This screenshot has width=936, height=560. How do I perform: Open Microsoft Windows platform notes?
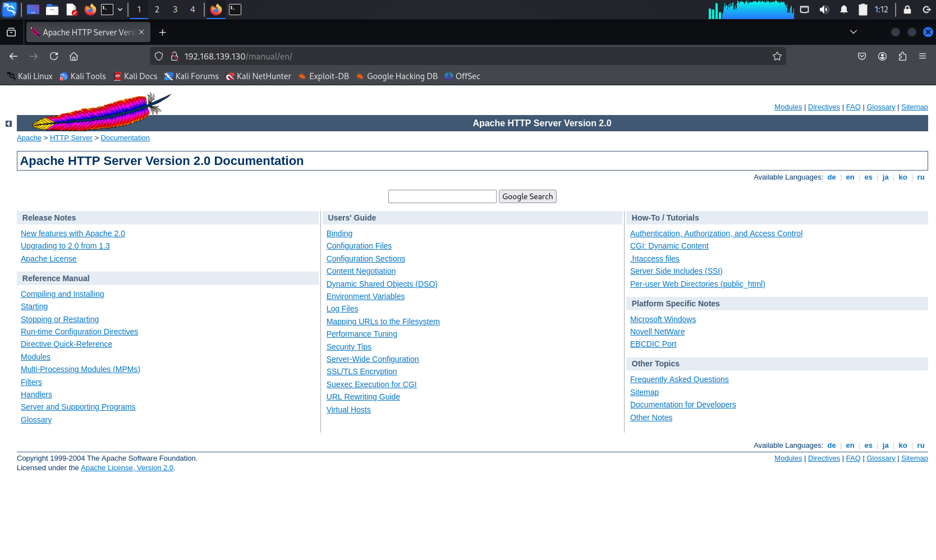click(x=663, y=319)
